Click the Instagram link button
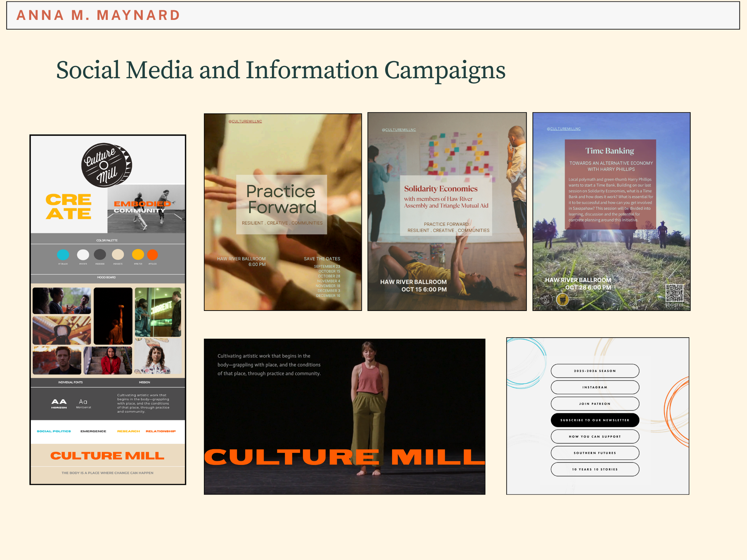The height and width of the screenshot is (560, 747). (595, 387)
